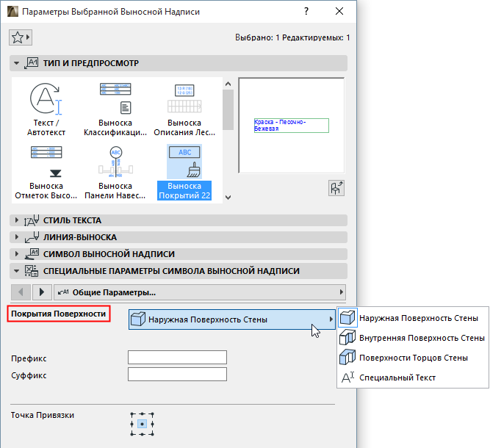
Task: Set the center anchor point in Точка Привязки
Action: [x=143, y=424]
